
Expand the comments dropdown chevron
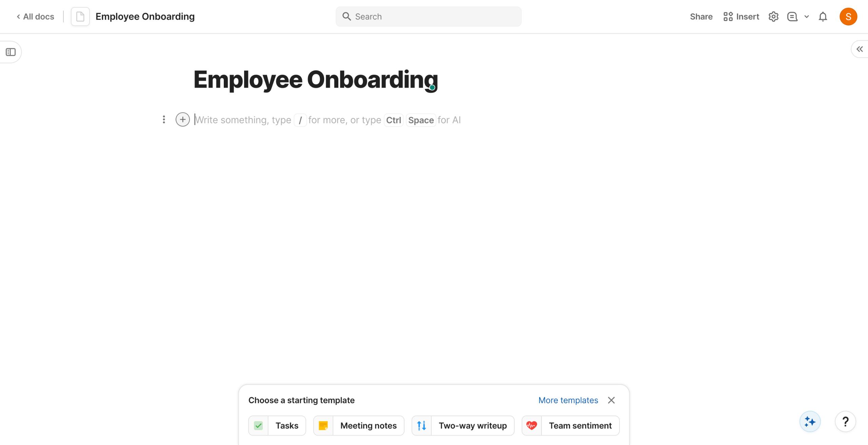point(807,17)
